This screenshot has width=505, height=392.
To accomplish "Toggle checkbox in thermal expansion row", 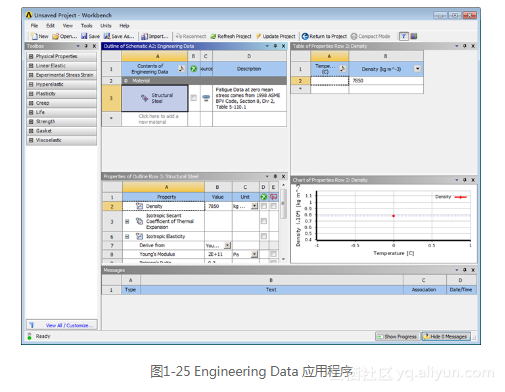I will click(264, 221).
